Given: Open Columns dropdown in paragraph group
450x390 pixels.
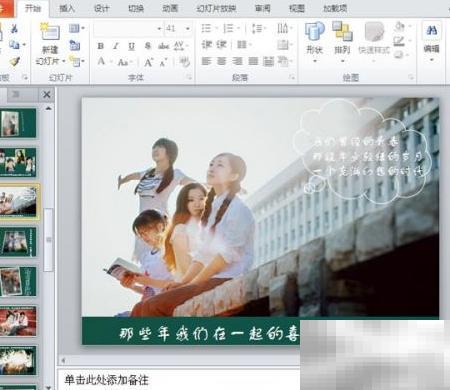Looking at the screenshot, I should point(244,44).
